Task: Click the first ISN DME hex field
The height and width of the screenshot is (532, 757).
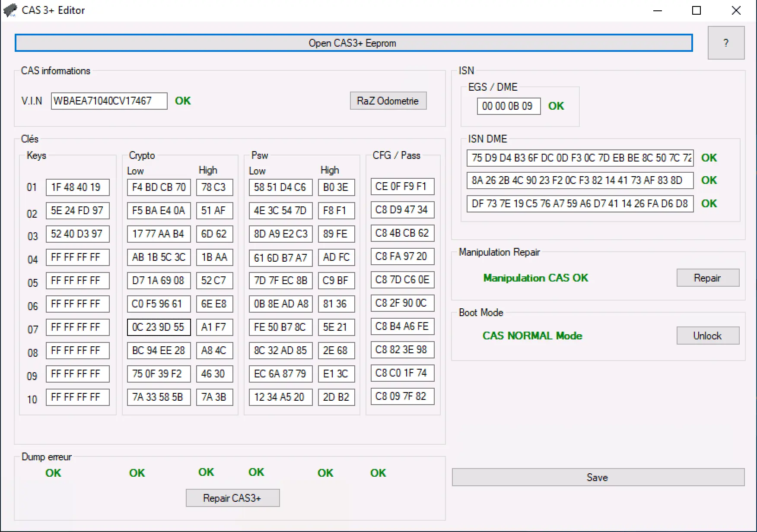Action: point(579,158)
